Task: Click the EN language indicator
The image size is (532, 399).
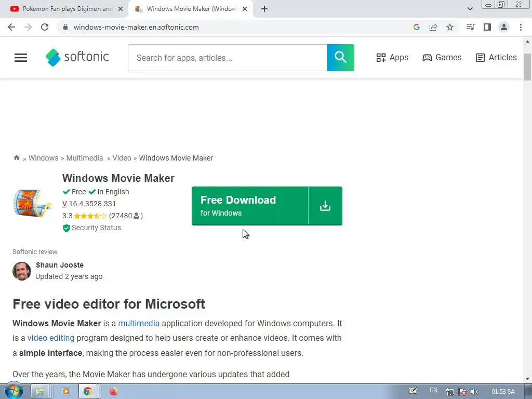Action: click(433, 390)
